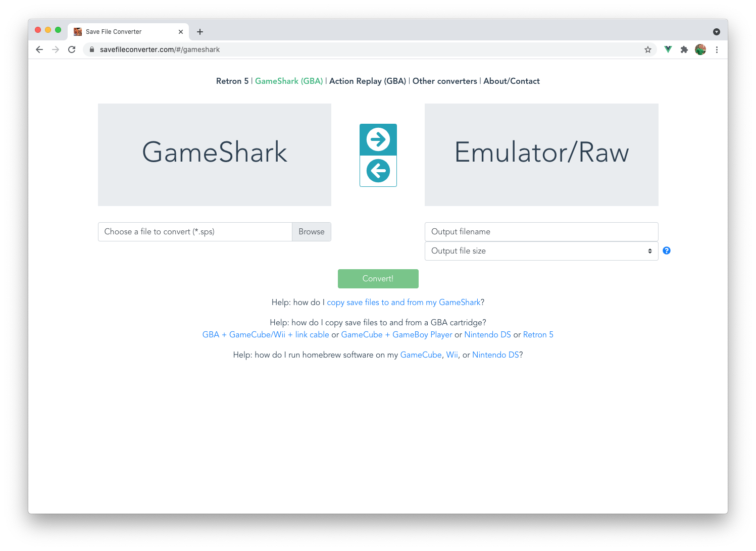Follow the Retron 5 help link
The width and height of the screenshot is (756, 551).
tap(538, 335)
